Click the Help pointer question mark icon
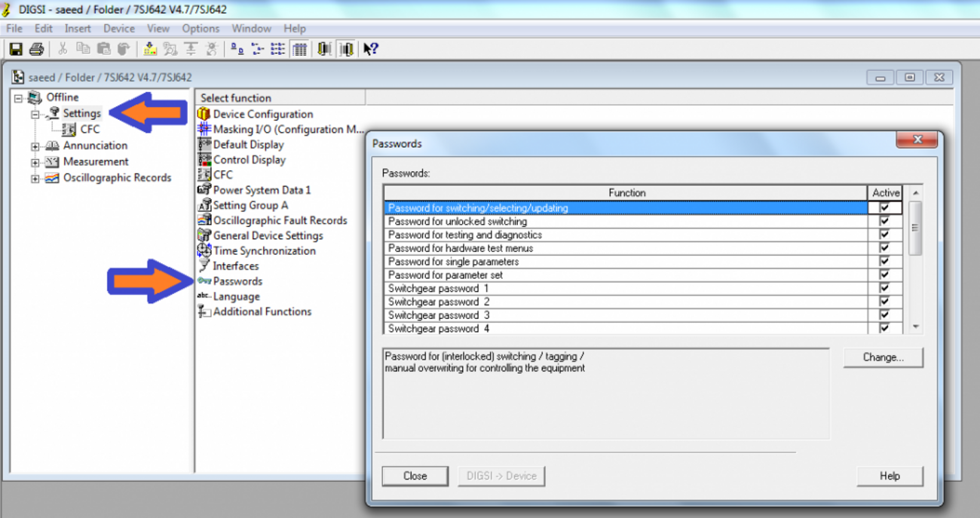This screenshot has height=518, width=980. click(370, 49)
